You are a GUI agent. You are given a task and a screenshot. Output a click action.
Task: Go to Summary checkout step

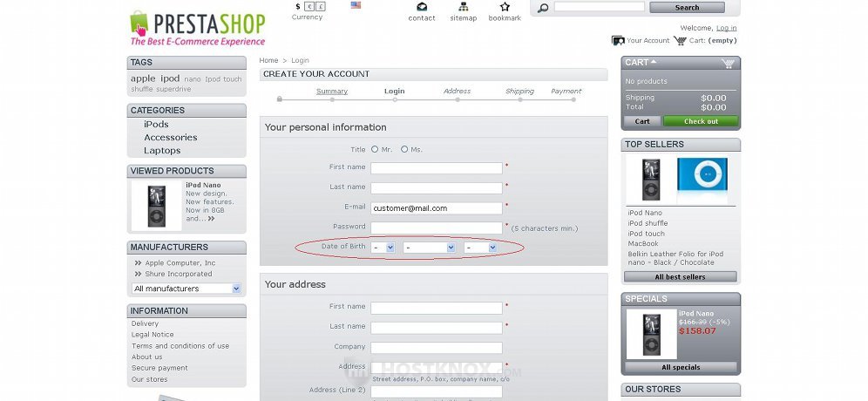(x=331, y=91)
